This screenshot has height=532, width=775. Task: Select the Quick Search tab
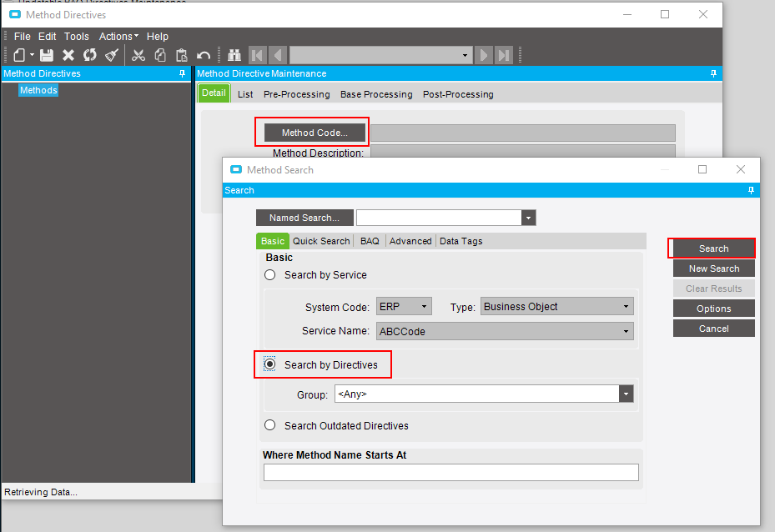(x=321, y=241)
